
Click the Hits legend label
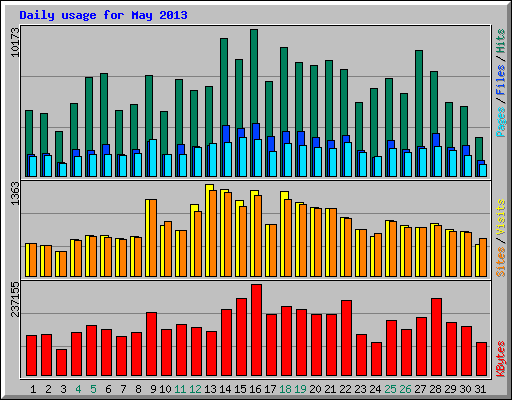pyautogui.click(x=500, y=41)
